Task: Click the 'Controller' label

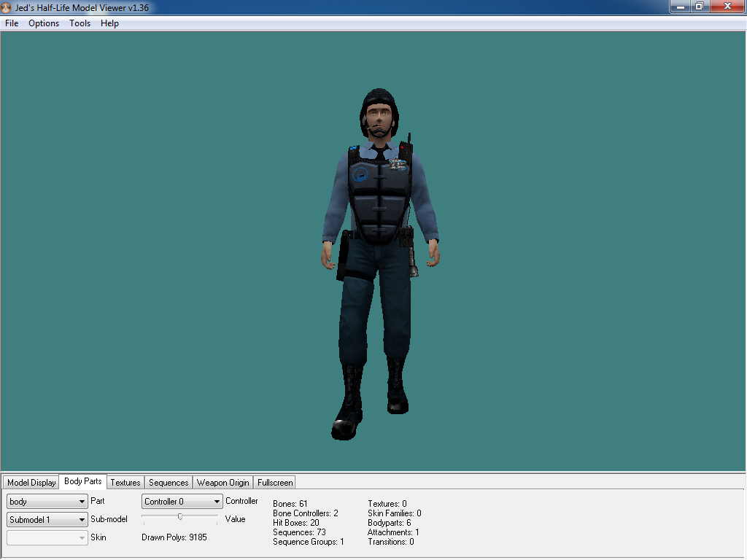Action: pyautogui.click(x=241, y=501)
